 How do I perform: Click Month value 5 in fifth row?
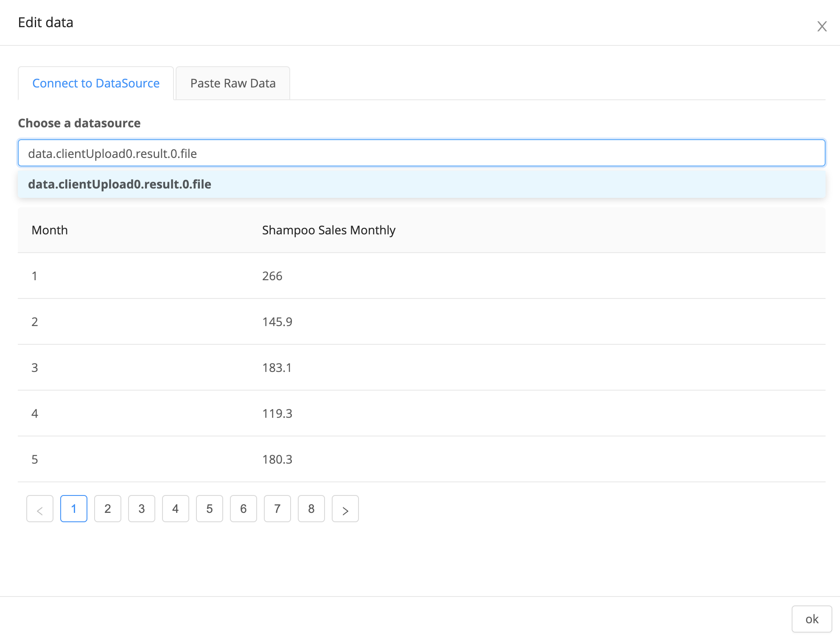point(35,459)
